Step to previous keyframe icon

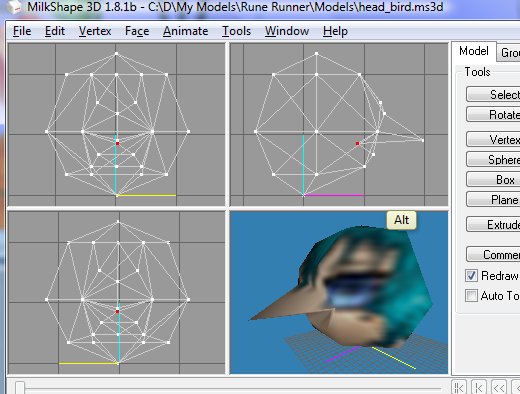(x=479, y=388)
